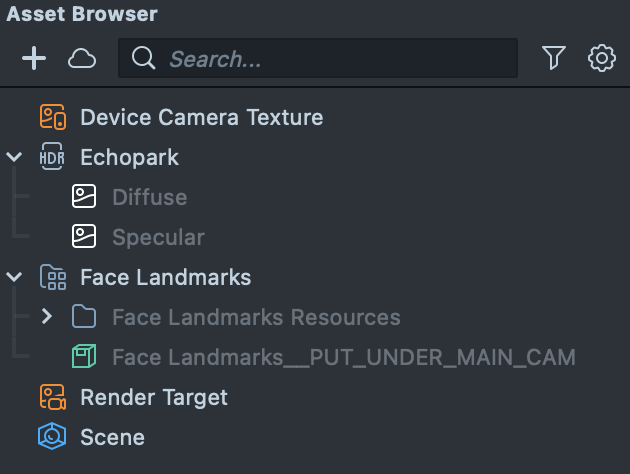The height and width of the screenshot is (474, 630).
Task: Click the Face Landmarks prefab cube icon
Action: (x=84, y=357)
